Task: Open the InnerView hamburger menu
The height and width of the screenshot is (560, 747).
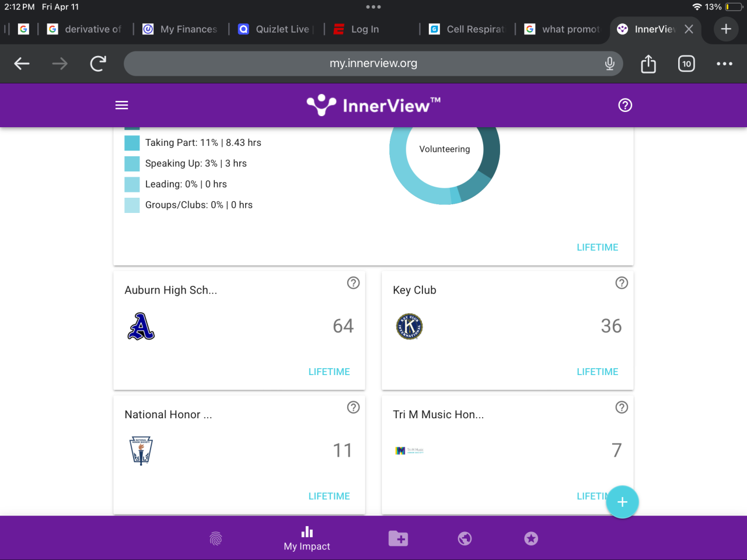Action: [x=121, y=105]
